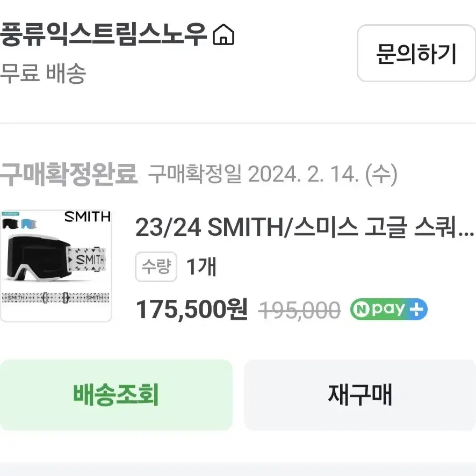Click the 구매확정일 2024. 2. 14. date
This screenshot has width=476, height=476.
click(x=272, y=174)
